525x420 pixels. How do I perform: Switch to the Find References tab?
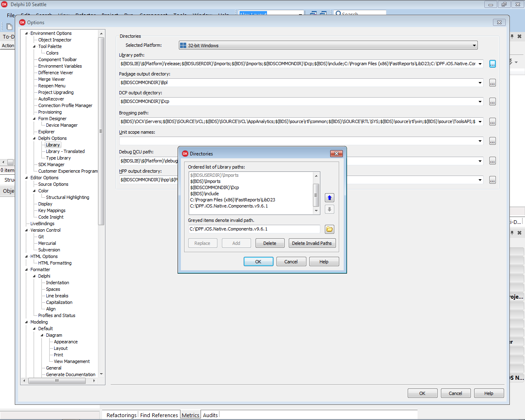(x=159, y=415)
